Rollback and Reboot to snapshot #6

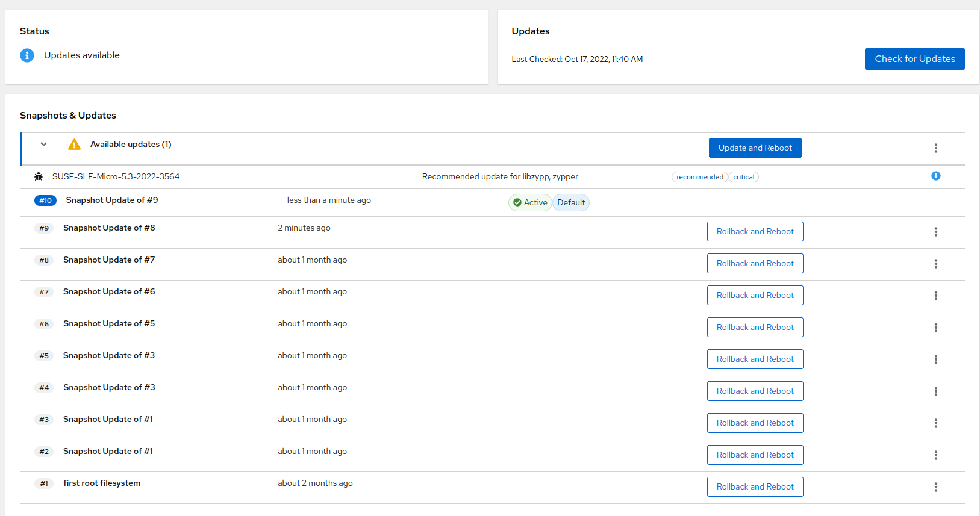[x=755, y=328]
